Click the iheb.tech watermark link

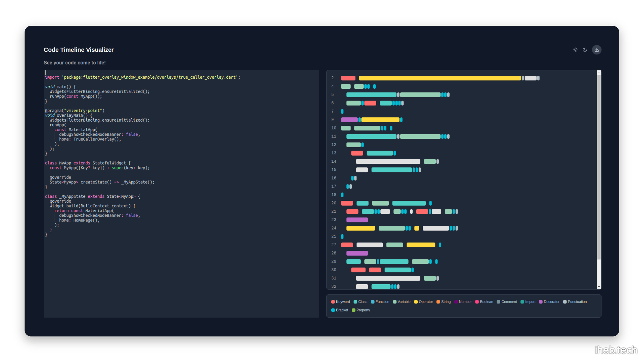pyautogui.click(x=616, y=350)
